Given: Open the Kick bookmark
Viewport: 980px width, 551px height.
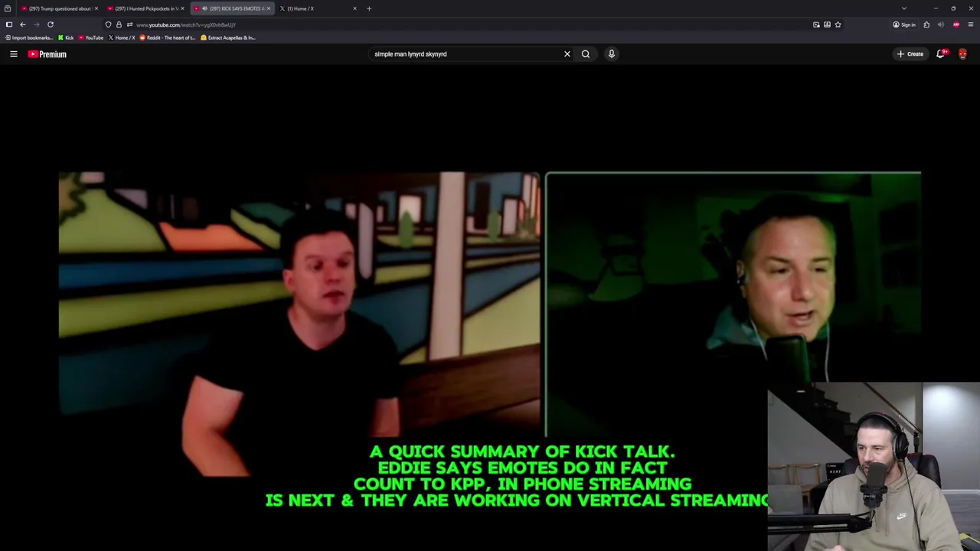Looking at the screenshot, I should click(66, 37).
